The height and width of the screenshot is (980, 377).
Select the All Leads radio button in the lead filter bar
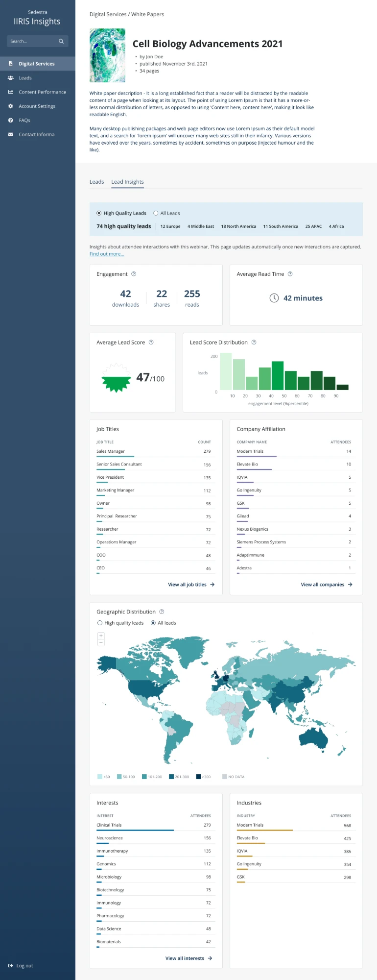tap(156, 213)
